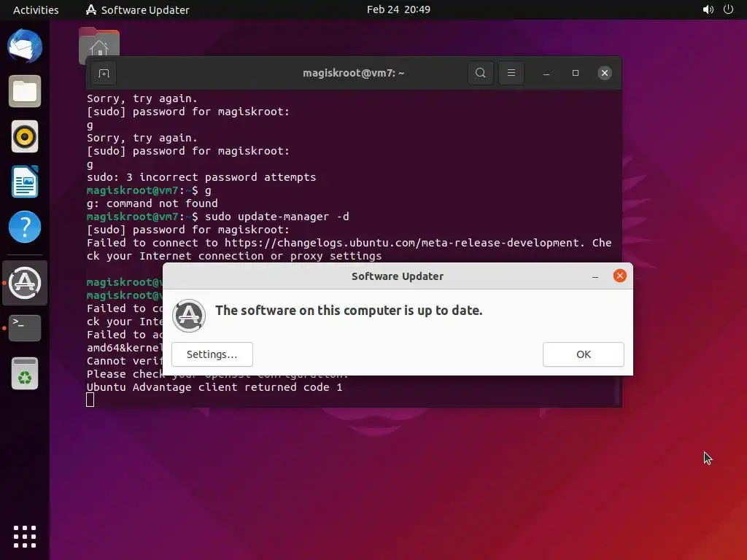Click the Terminal search magnifier icon
The image size is (747, 560).
click(x=481, y=73)
